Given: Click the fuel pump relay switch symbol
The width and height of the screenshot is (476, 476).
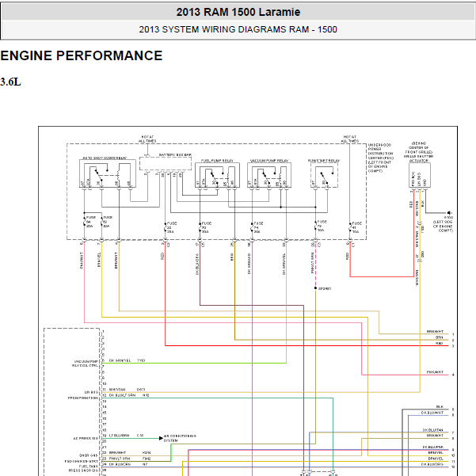Looking at the screenshot, I should [215, 178].
